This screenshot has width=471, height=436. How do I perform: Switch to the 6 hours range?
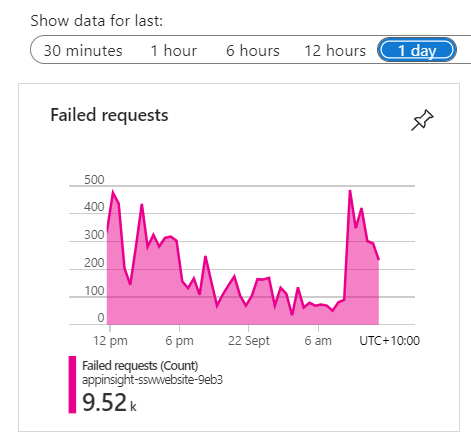pyautogui.click(x=253, y=51)
